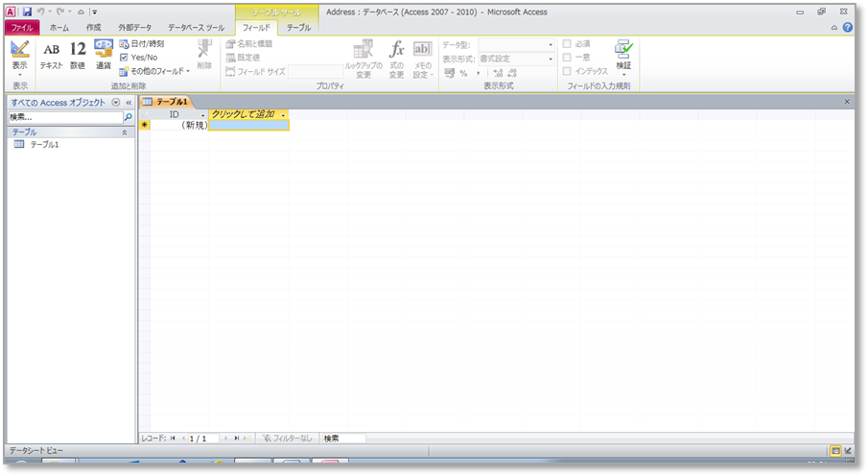868x476 pixels.
Task: Open the データ型 combo box
Action: coord(516,44)
